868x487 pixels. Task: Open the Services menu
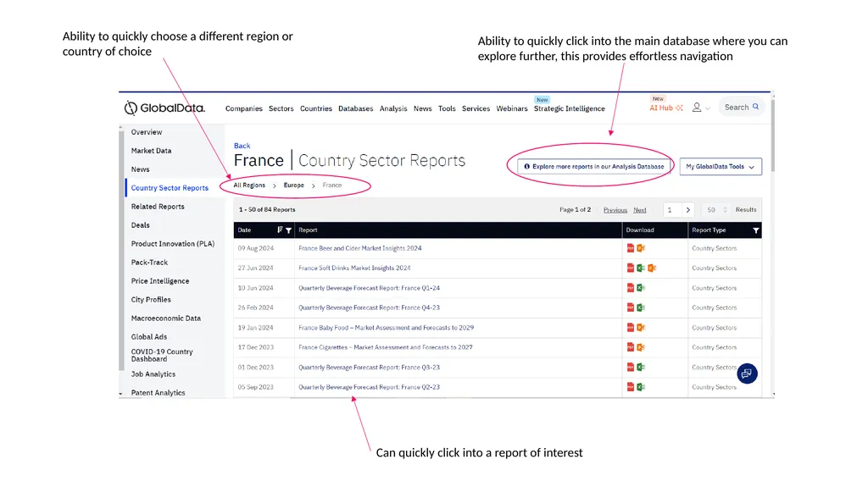[476, 108]
